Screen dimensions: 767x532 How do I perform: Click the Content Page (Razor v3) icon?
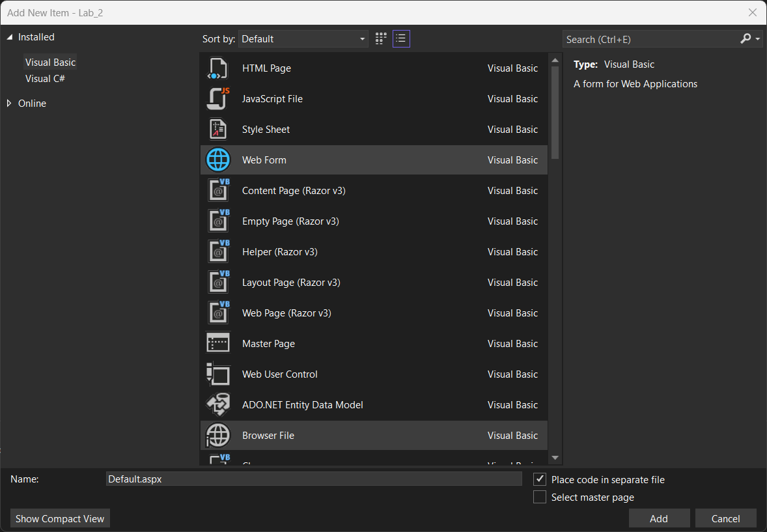pos(218,190)
